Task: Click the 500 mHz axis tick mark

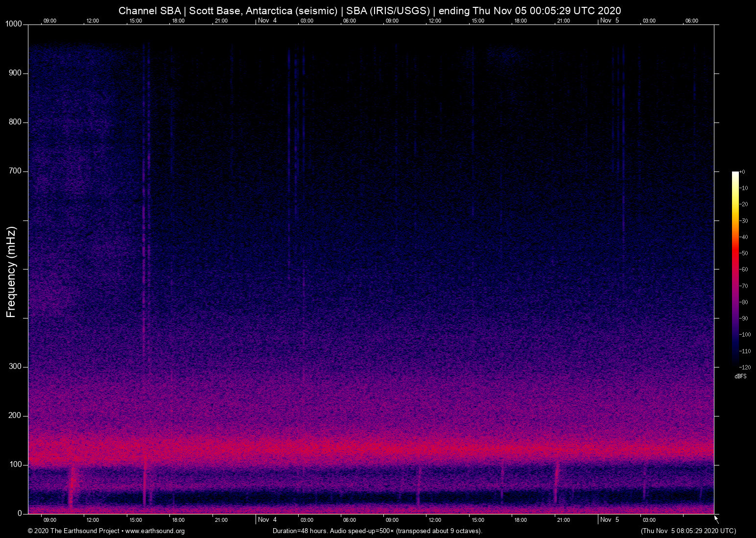Action: pyautogui.click(x=26, y=269)
